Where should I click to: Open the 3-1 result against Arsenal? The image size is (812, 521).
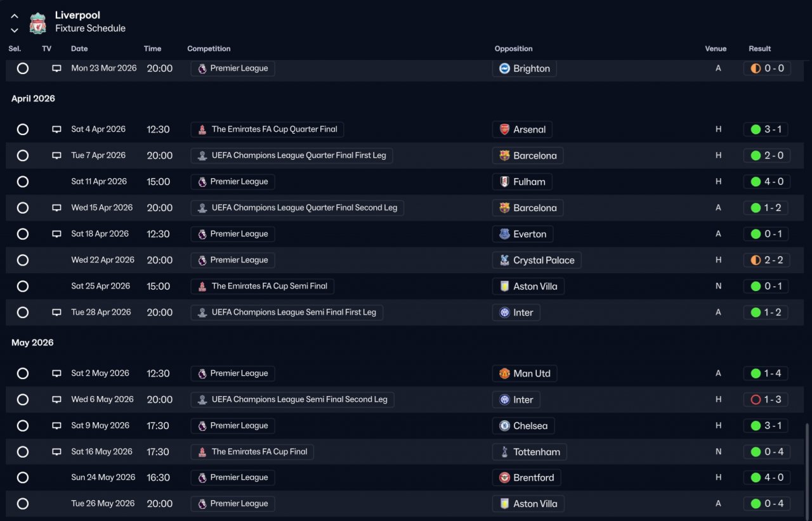click(766, 129)
